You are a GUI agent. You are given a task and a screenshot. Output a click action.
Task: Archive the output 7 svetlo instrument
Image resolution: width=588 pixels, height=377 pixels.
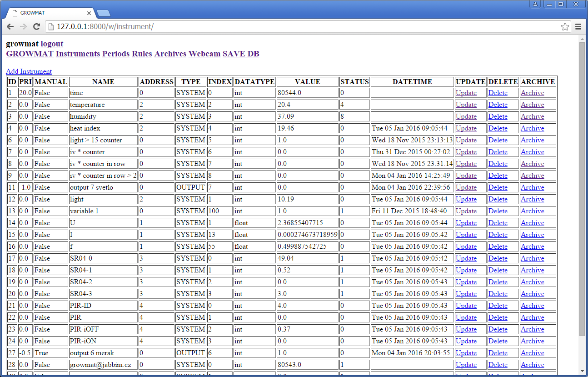point(532,187)
